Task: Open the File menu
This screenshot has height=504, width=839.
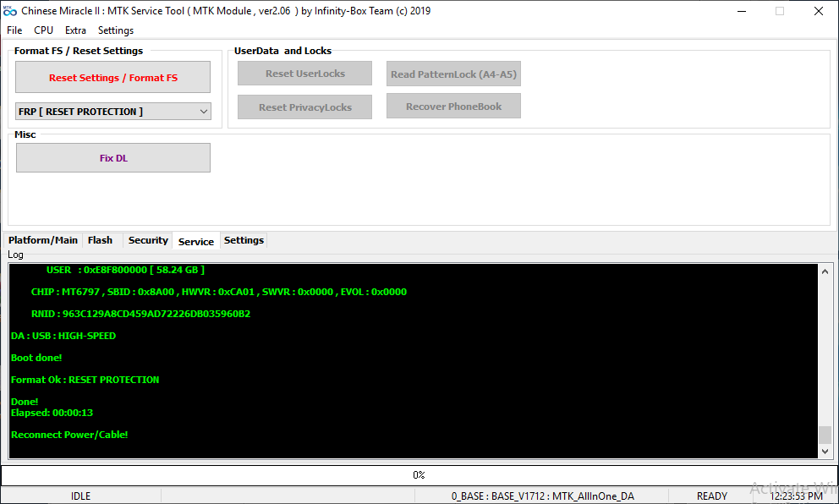Action: pos(14,30)
